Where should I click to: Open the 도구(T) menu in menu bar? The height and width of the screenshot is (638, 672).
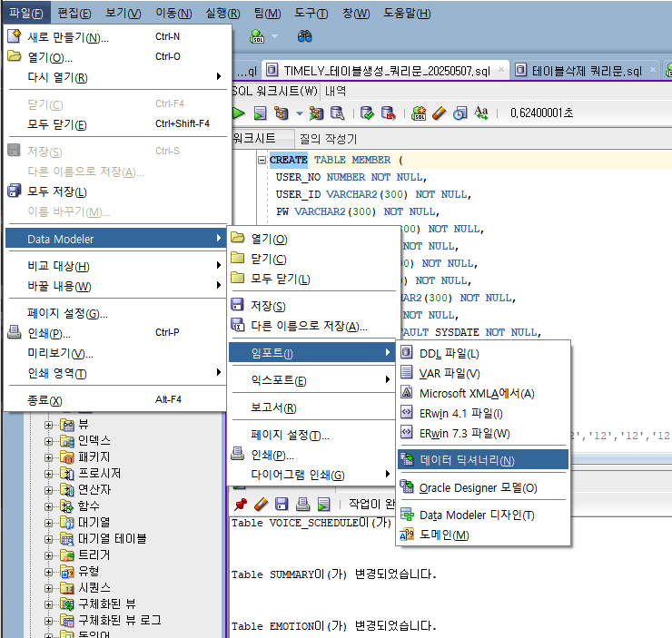[x=311, y=14]
